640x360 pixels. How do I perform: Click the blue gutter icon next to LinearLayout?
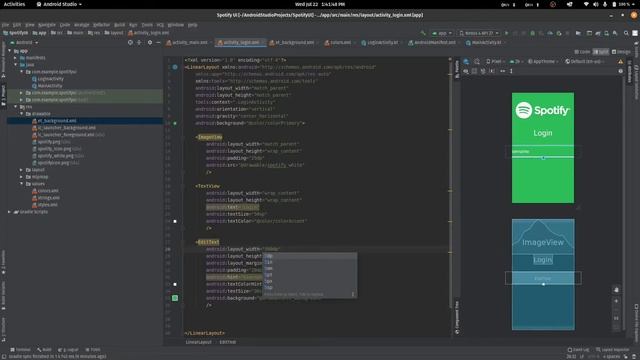[x=175, y=67]
